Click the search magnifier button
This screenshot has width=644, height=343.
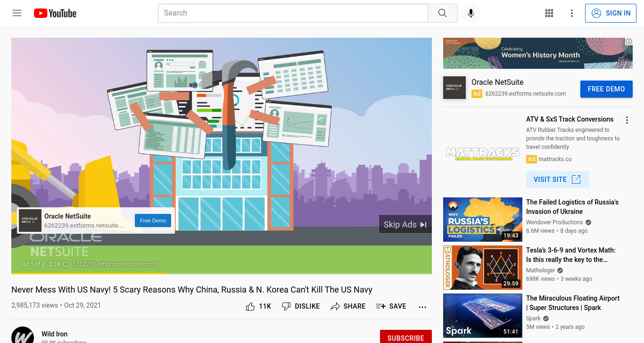point(442,13)
